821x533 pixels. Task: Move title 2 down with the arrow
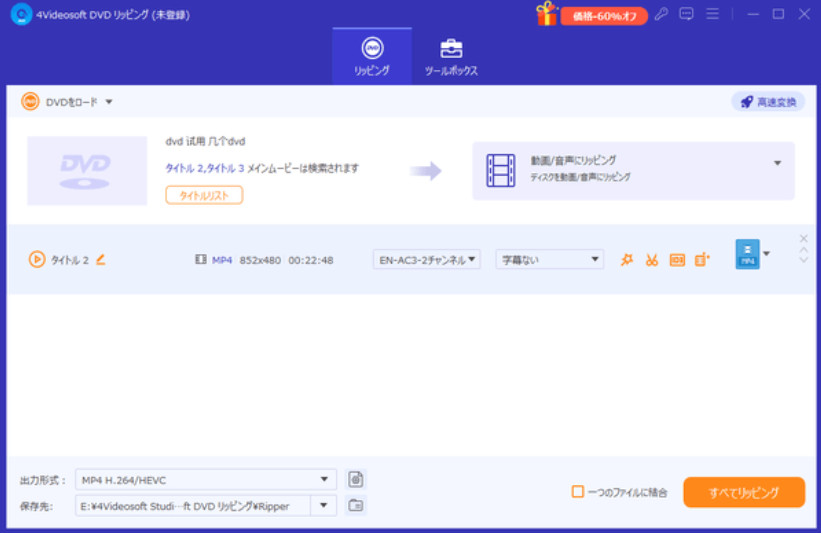tap(804, 260)
